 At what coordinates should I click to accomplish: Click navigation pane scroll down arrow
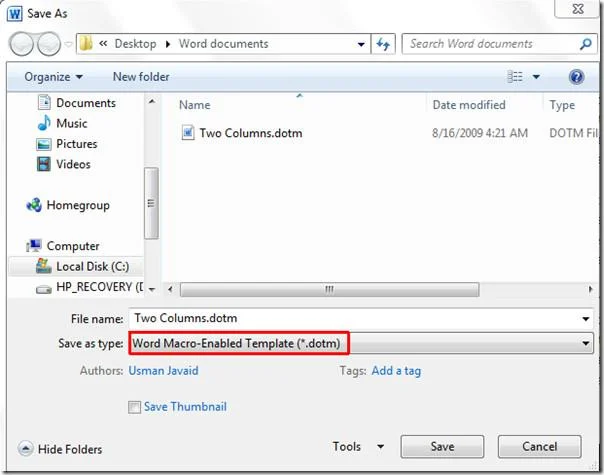[x=152, y=289]
